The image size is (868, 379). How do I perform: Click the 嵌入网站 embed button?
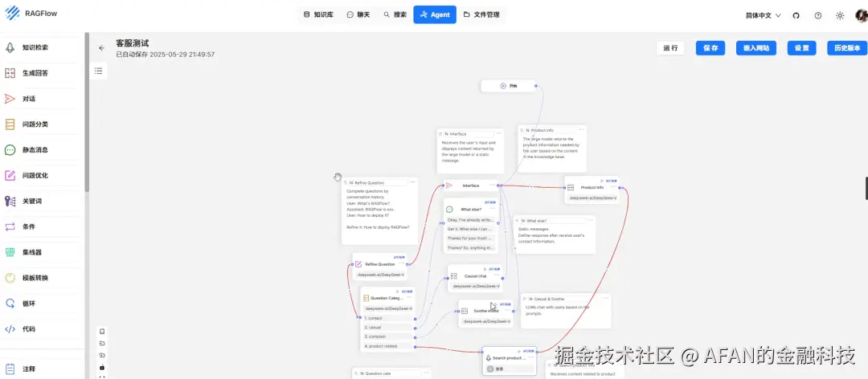pyautogui.click(x=756, y=48)
